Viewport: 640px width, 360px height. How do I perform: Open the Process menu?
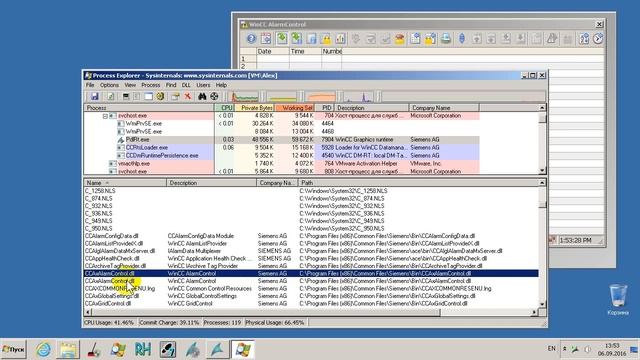151,85
